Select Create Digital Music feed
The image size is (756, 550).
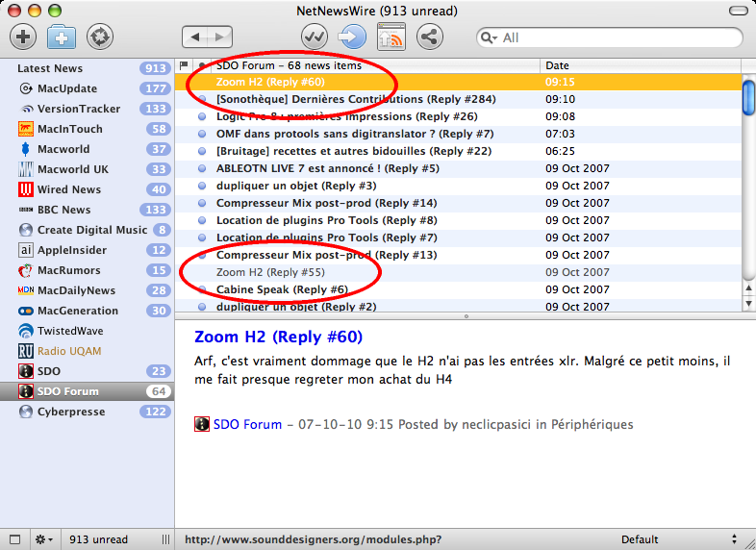(87, 230)
